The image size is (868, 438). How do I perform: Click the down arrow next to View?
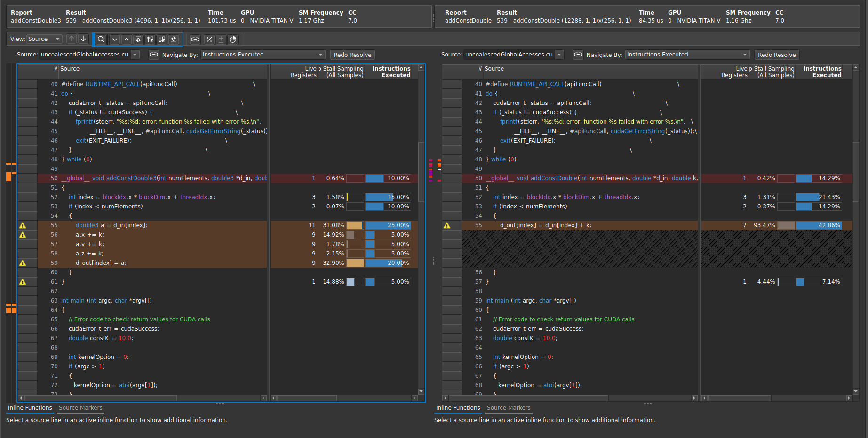(x=83, y=39)
